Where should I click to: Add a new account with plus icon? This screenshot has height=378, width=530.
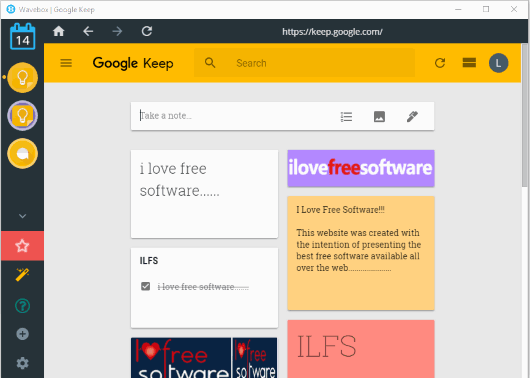(x=22, y=334)
